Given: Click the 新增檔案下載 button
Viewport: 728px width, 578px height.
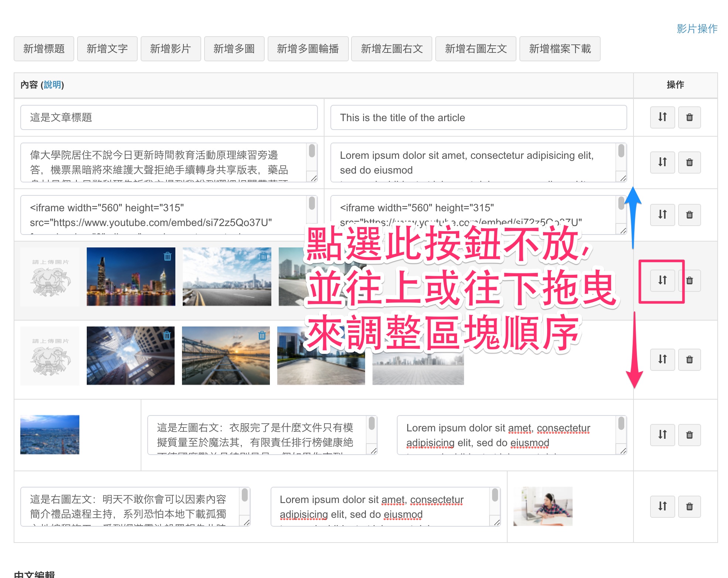Looking at the screenshot, I should 560,49.
